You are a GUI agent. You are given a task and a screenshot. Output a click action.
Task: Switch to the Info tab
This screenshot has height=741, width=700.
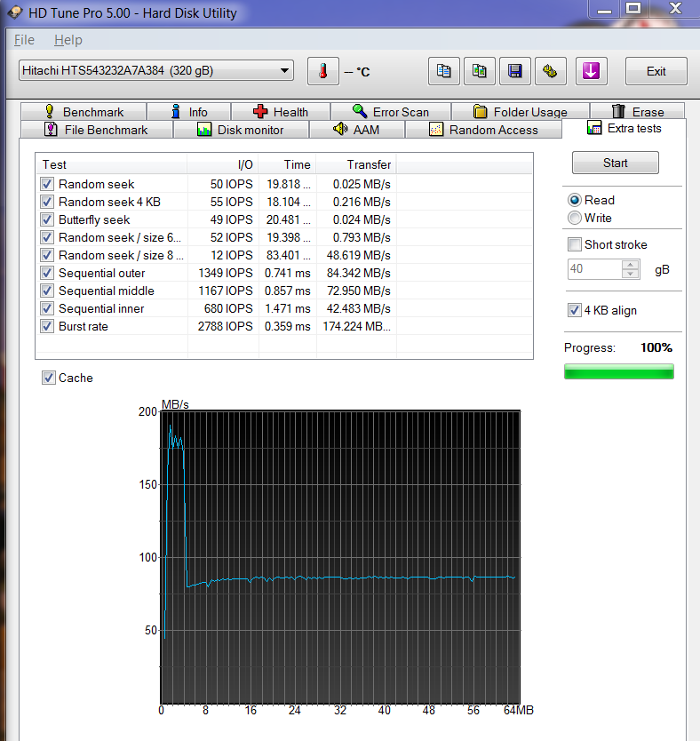[x=189, y=112]
